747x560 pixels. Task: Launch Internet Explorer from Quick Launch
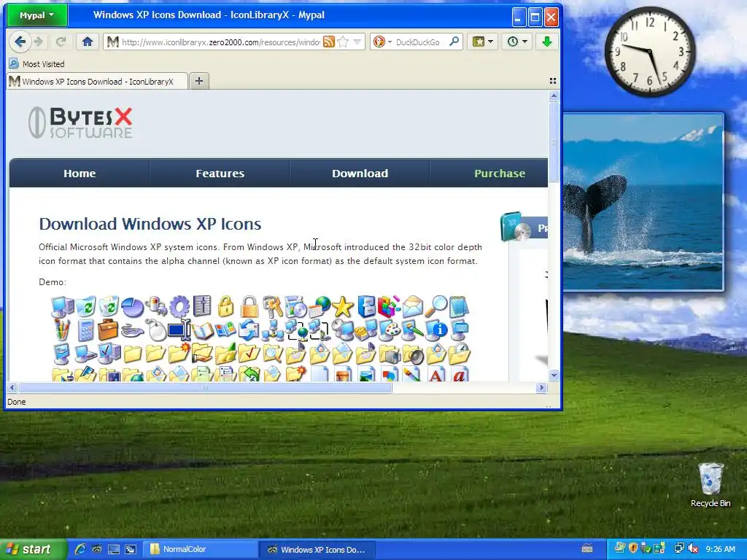point(80,549)
